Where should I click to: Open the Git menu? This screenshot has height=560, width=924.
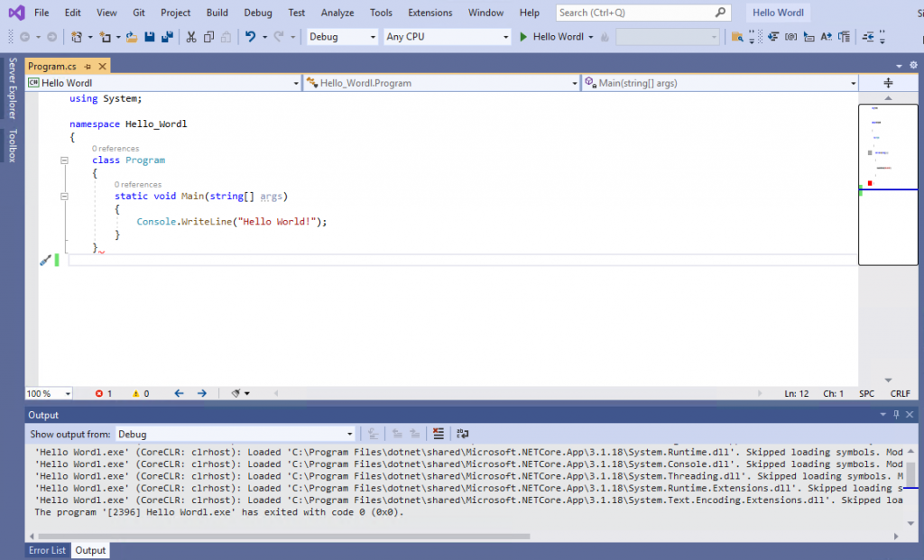(x=139, y=13)
